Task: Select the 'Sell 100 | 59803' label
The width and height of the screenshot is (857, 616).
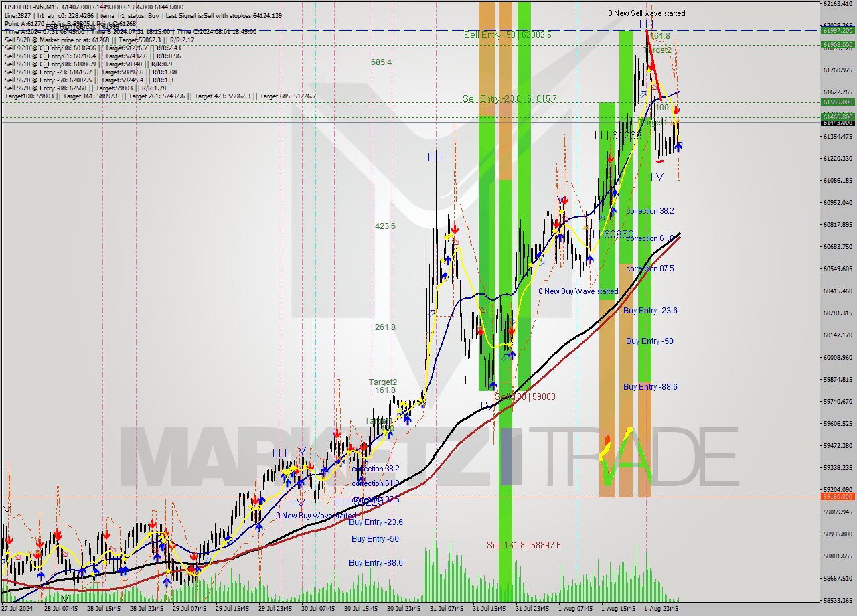Action: coord(525,396)
